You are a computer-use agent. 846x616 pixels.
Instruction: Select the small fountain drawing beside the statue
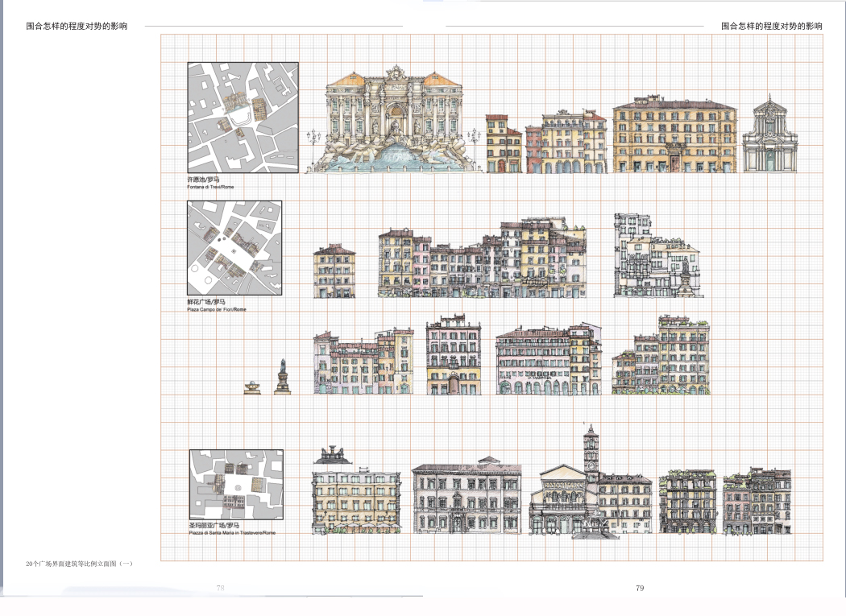pos(252,387)
